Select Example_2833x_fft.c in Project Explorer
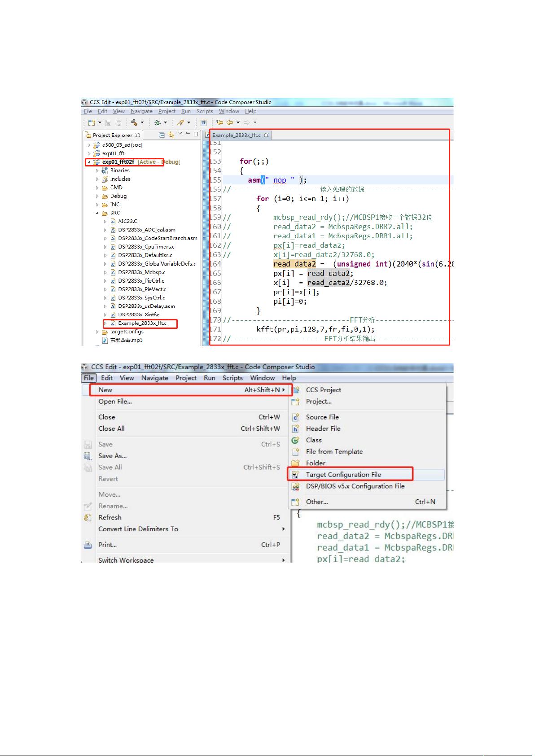The width and height of the screenshot is (535, 756). (142, 323)
